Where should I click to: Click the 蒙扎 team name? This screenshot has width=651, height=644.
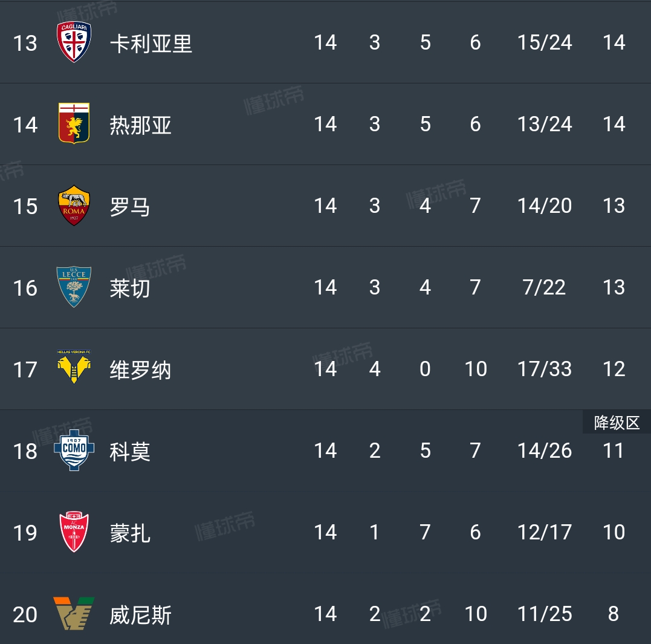click(x=130, y=533)
